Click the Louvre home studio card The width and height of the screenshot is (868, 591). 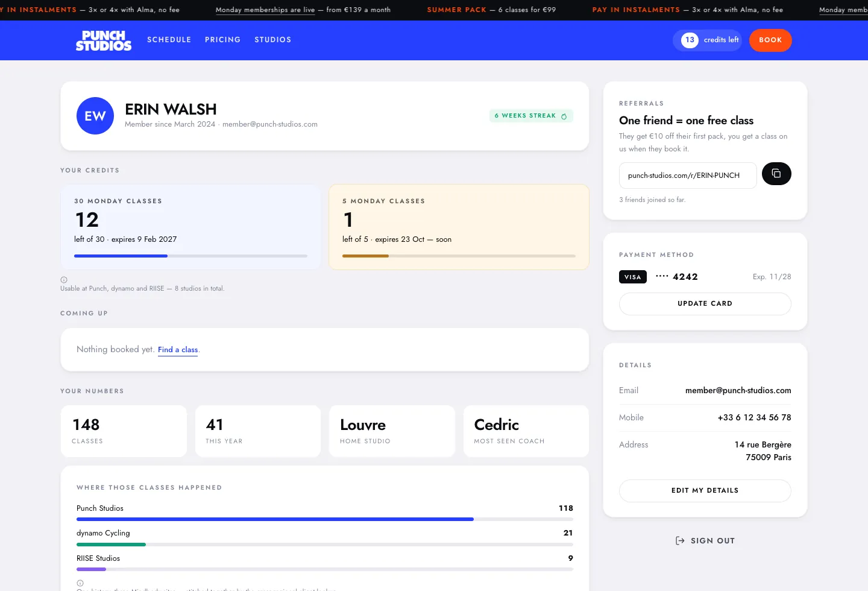pos(392,431)
